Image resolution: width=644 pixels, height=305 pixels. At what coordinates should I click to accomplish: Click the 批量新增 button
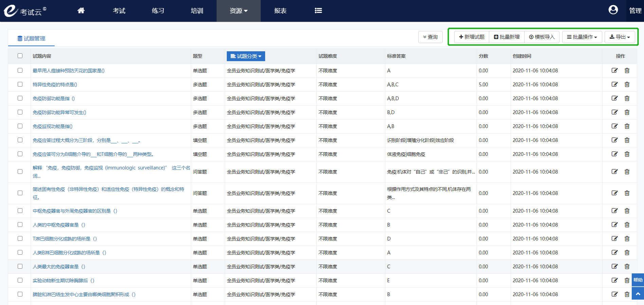coord(507,37)
